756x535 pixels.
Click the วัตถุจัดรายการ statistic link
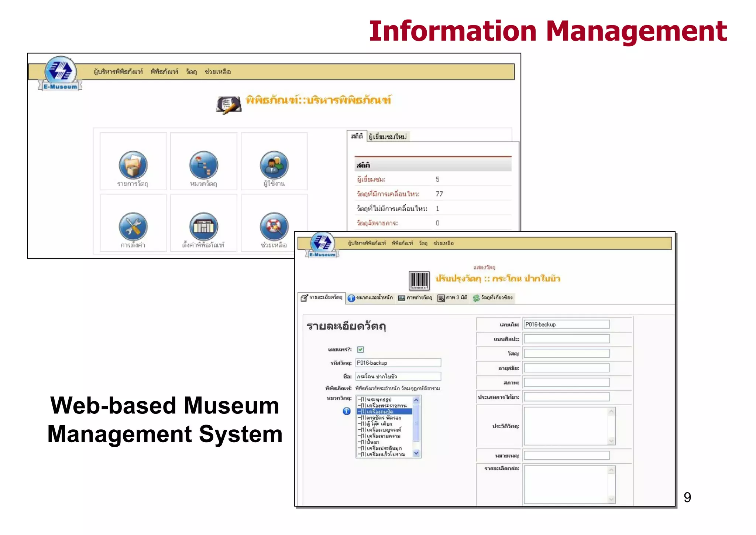click(377, 223)
